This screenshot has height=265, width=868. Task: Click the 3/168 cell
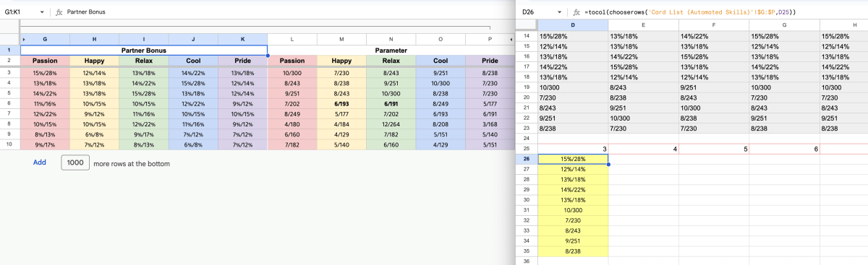point(489,124)
